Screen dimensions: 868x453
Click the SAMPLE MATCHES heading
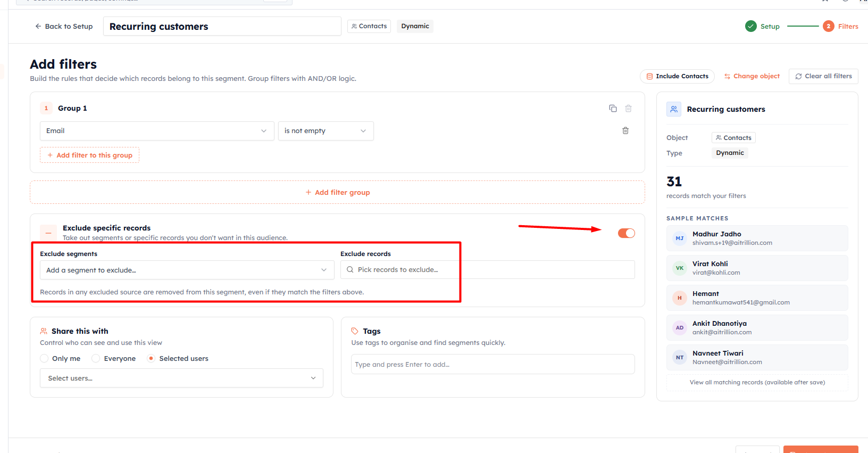pos(697,218)
